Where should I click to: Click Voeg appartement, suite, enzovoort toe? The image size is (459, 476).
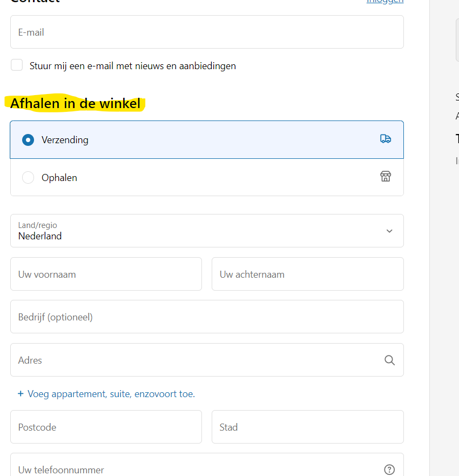pos(111,394)
